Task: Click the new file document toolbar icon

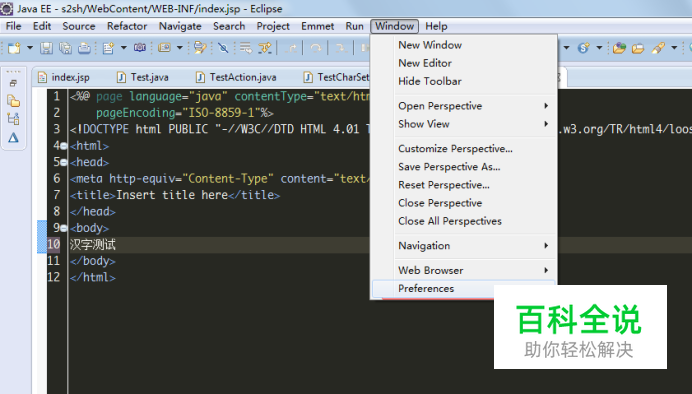Action: tap(108, 48)
